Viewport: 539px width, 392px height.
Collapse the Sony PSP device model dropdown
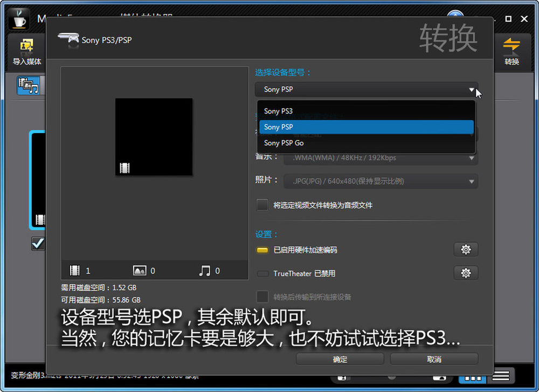coord(471,90)
